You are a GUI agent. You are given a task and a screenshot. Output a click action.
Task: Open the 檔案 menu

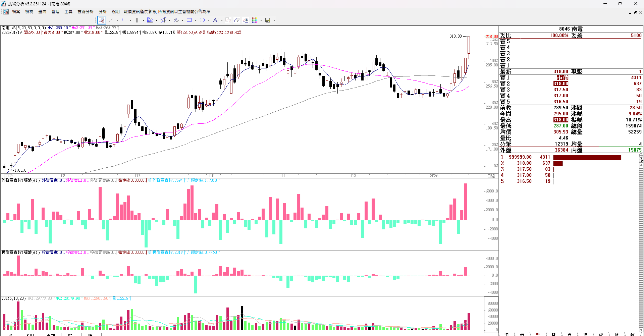(16, 12)
